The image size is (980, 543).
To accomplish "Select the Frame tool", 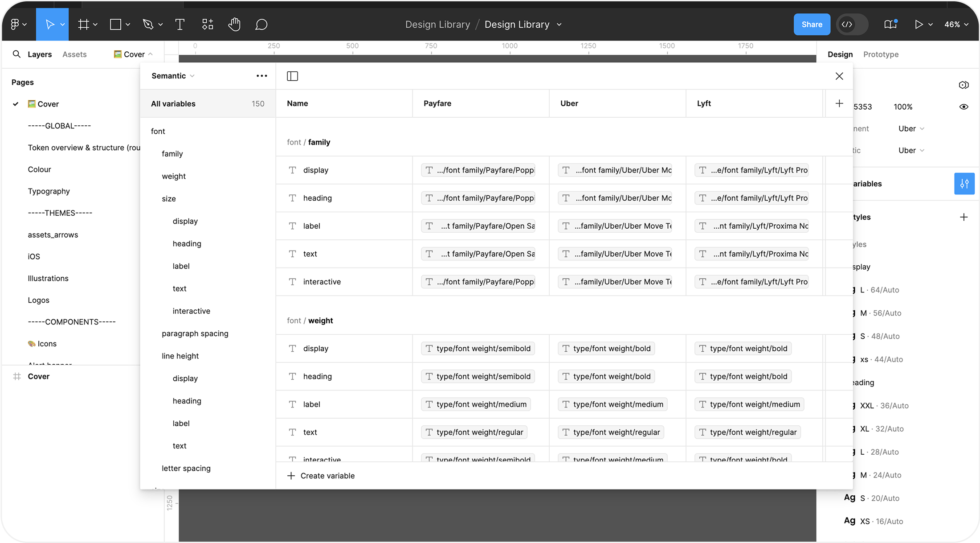I will [83, 25].
